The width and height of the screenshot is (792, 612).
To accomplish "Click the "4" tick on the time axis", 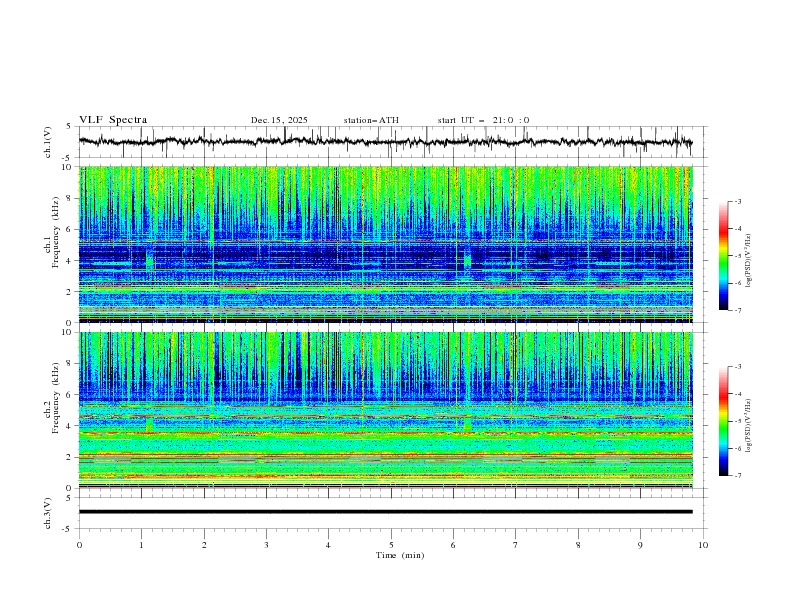I will [329, 545].
